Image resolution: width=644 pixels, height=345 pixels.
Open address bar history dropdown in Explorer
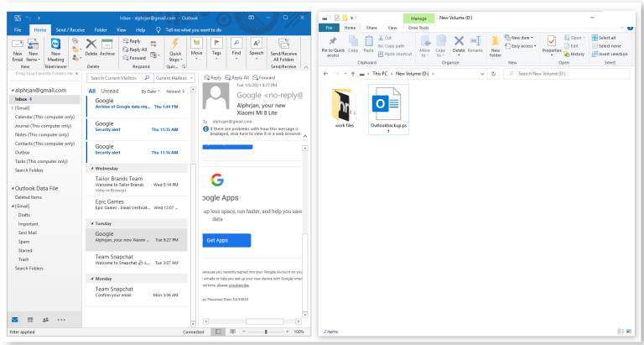coord(482,74)
